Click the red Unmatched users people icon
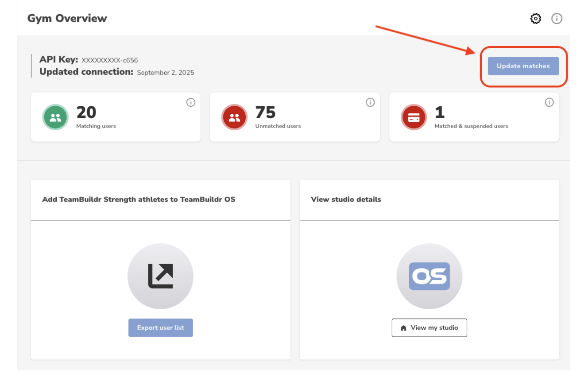The height and width of the screenshot is (373, 588). 234,117
